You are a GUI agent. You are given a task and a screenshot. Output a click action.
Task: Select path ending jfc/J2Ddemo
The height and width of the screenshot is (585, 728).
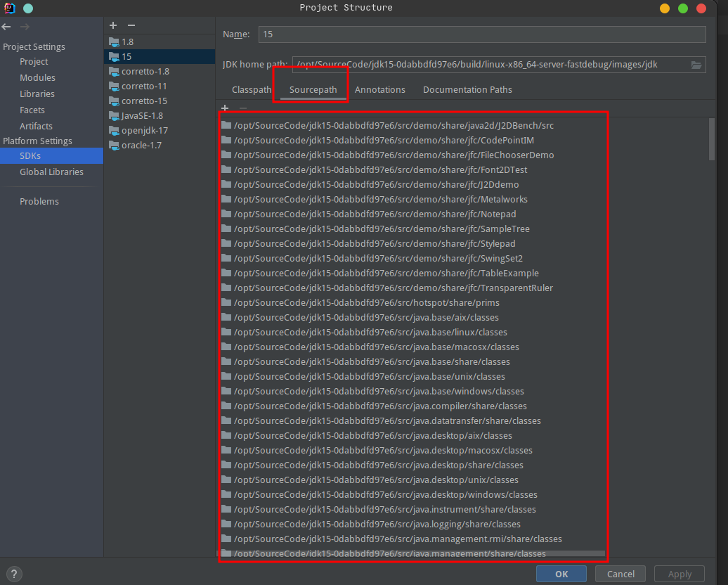click(376, 184)
